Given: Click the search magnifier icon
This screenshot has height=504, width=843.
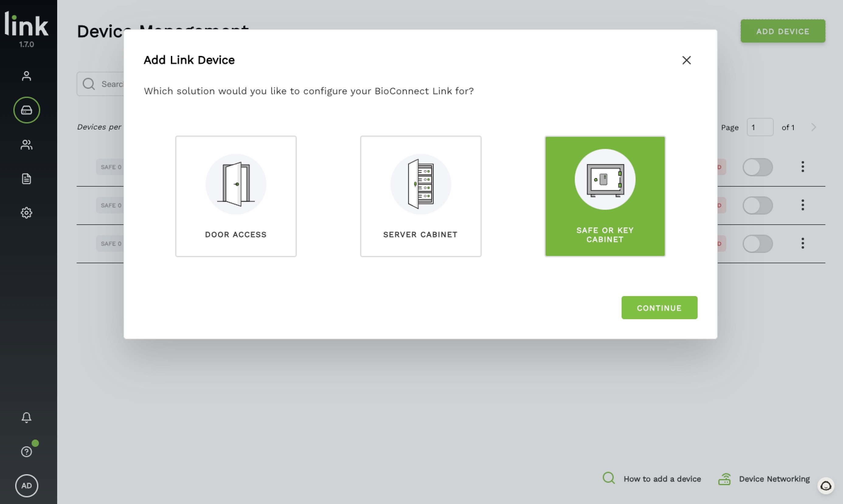Looking at the screenshot, I should (89, 84).
